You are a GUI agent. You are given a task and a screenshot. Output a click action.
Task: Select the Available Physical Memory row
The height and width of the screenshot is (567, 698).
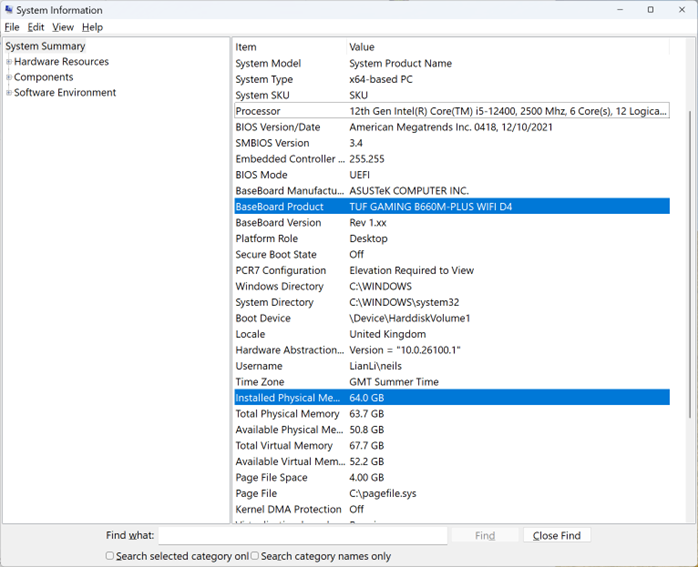pos(452,429)
